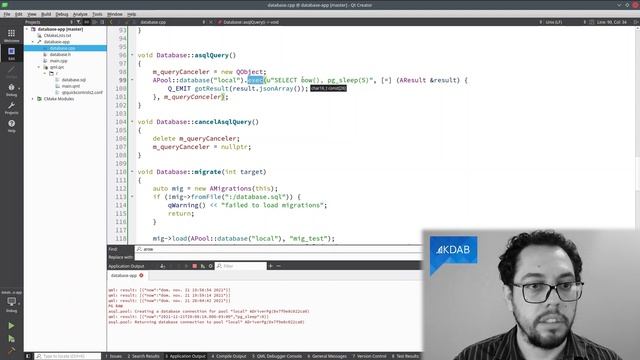Image resolution: width=640 pixels, height=360 pixels.
Task: Zoom out application output with minus
Action: click(x=278, y=266)
